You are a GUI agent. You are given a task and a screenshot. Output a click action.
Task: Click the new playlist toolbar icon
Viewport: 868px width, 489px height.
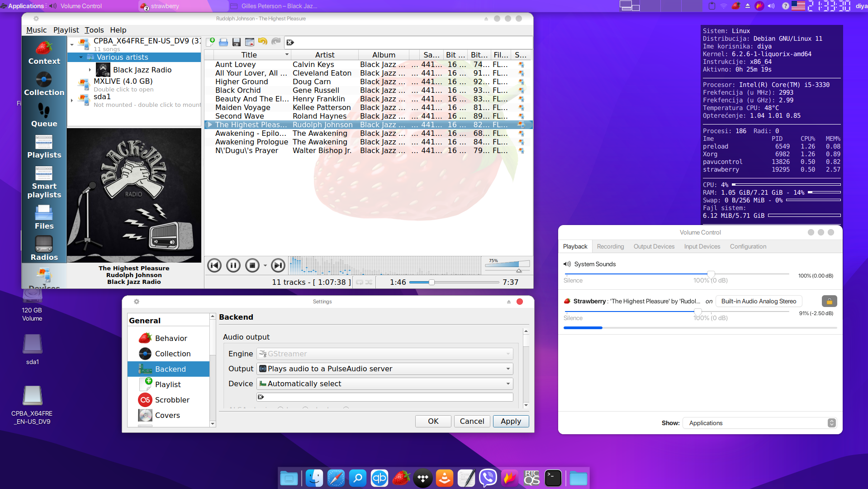[x=210, y=42]
